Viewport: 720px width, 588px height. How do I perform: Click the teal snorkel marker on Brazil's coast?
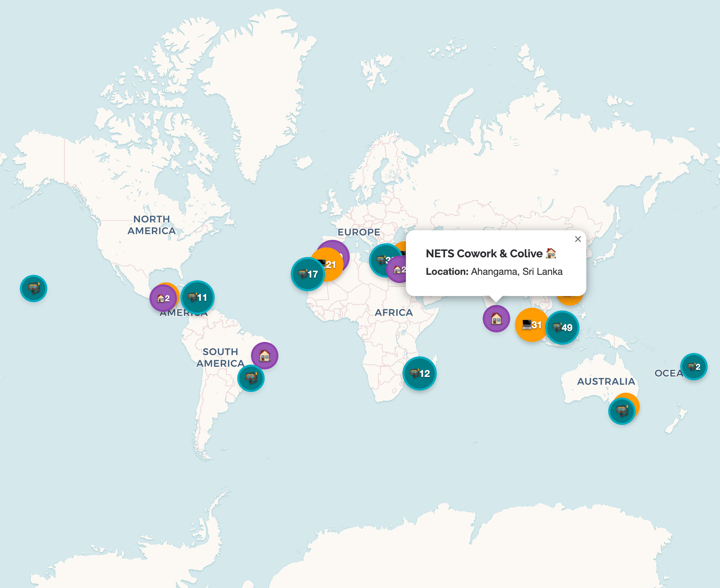pyautogui.click(x=251, y=378)
